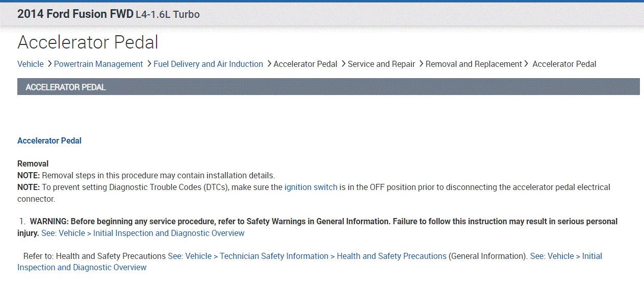This screenshot has height=284, width=644.
Task: Select the Service and Repair breadcrumb
Action: coord(381,64)
